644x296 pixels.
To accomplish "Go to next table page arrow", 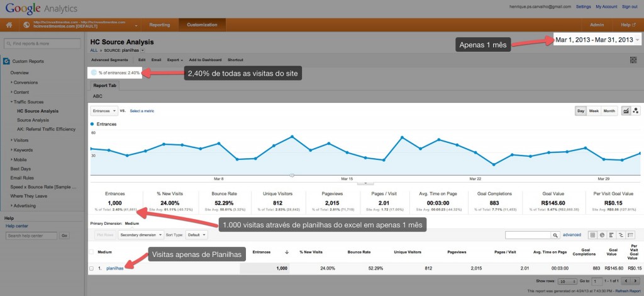I will point(636,281).
